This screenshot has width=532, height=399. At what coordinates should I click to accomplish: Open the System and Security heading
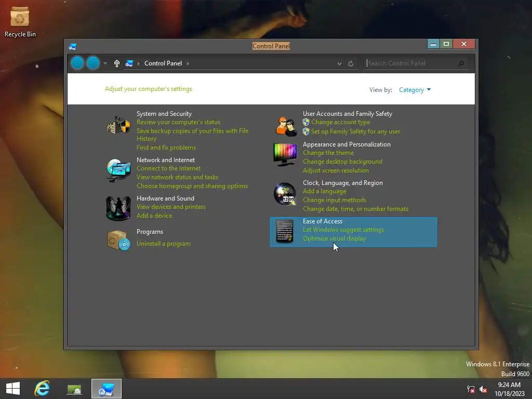pyautogui.click(x=164, y=114)
